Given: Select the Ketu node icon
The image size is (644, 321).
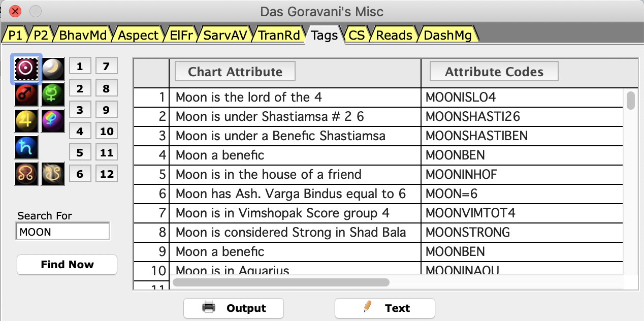Looking at the screenshot, I should (53, 174).
